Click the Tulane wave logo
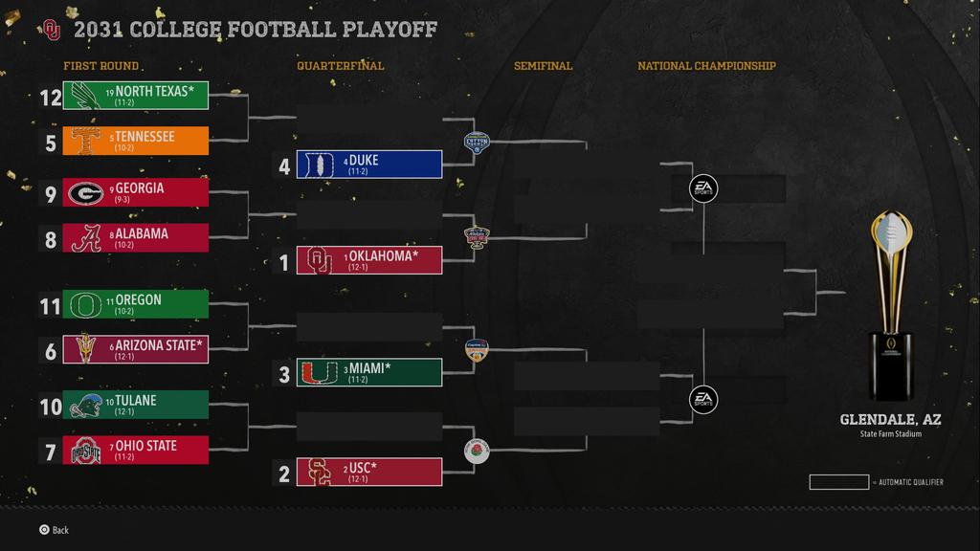The height and width of the screenshot is (551, 980). 85,406
